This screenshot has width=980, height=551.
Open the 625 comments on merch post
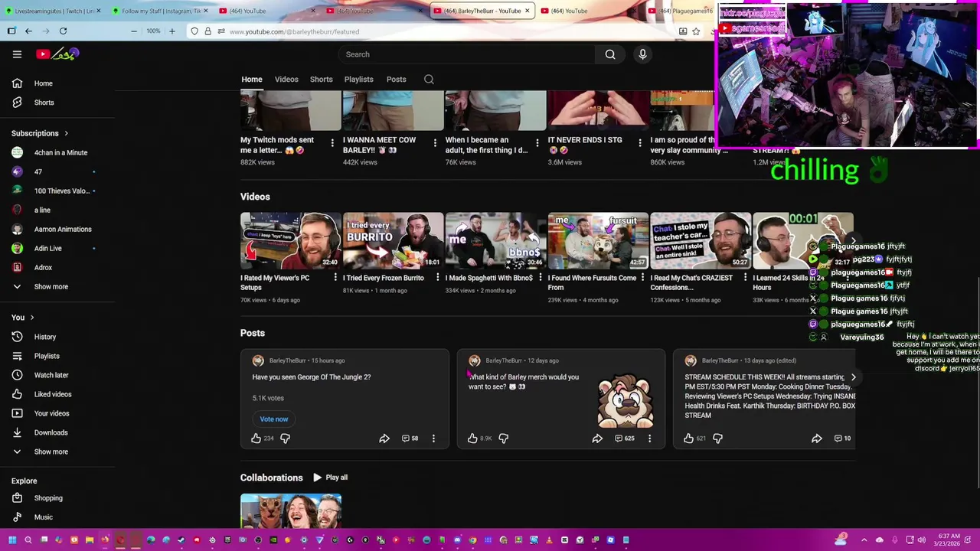click(624, 439)
